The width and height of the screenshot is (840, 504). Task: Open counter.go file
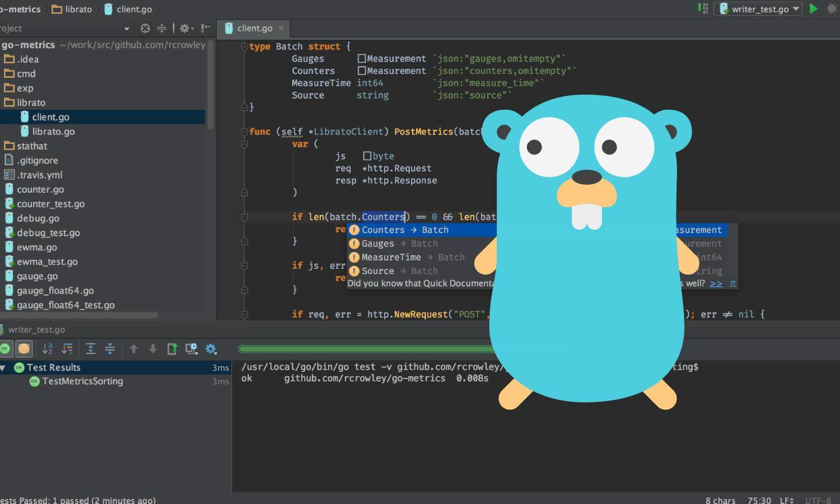point(34,190)
